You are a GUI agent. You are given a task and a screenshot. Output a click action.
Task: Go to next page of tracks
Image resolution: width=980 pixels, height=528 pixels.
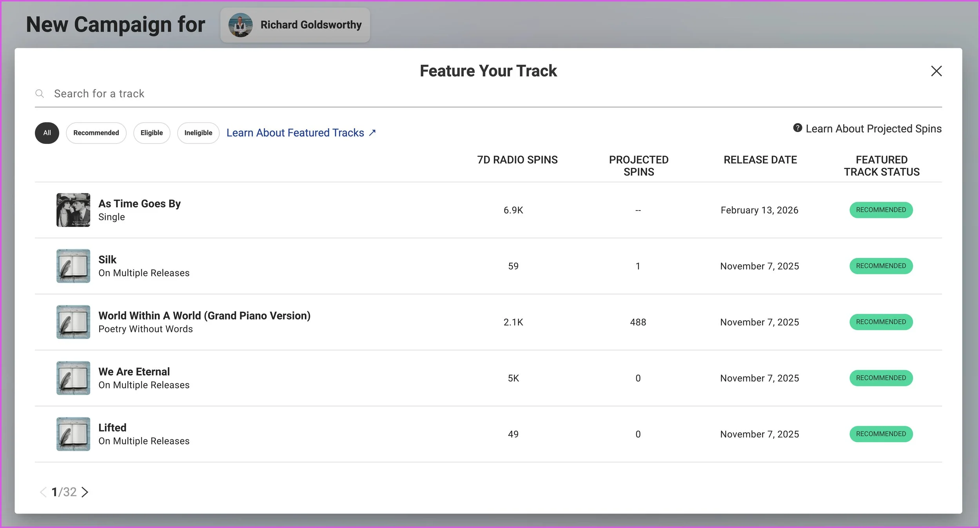click(85, 492)
